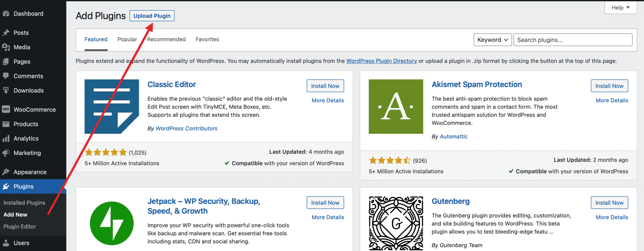Viewport: 644px width, 251px height.
Task: Open the WordPress Plugin Directory link
Action: pos(381,61)
